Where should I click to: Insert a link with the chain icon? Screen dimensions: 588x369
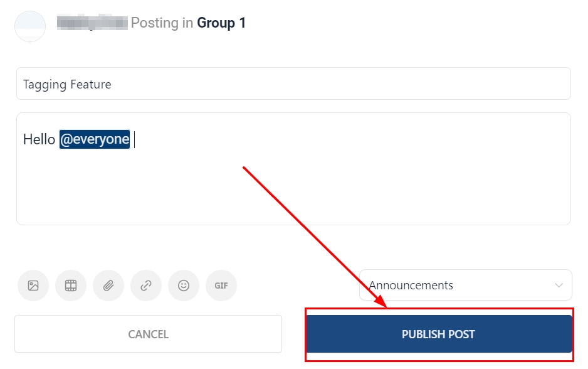tap(146, 286)
